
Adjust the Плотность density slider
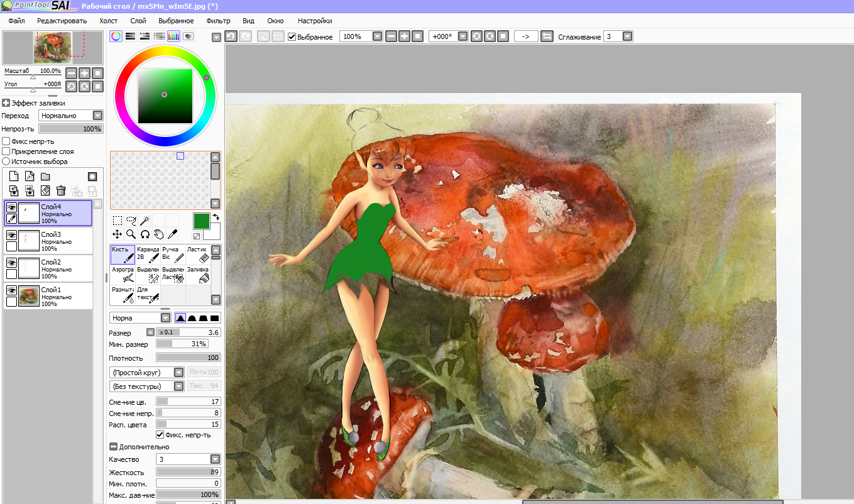pos(189,358)
